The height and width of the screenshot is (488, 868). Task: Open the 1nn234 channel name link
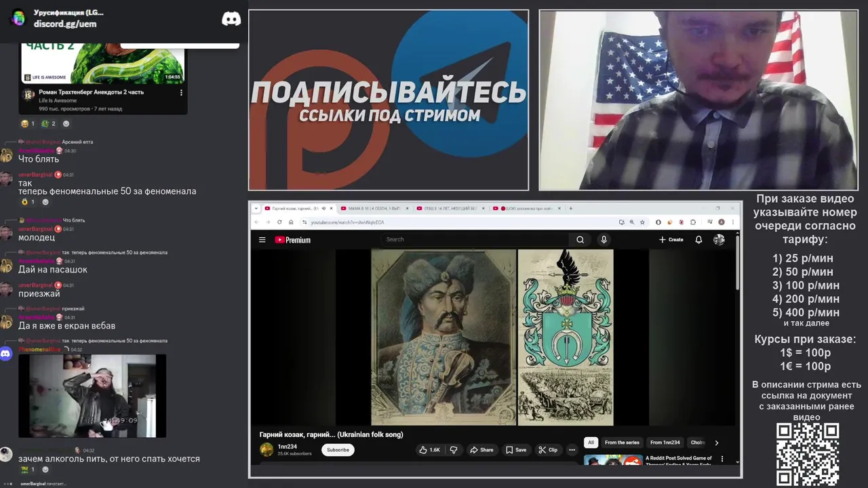[288, 447]
